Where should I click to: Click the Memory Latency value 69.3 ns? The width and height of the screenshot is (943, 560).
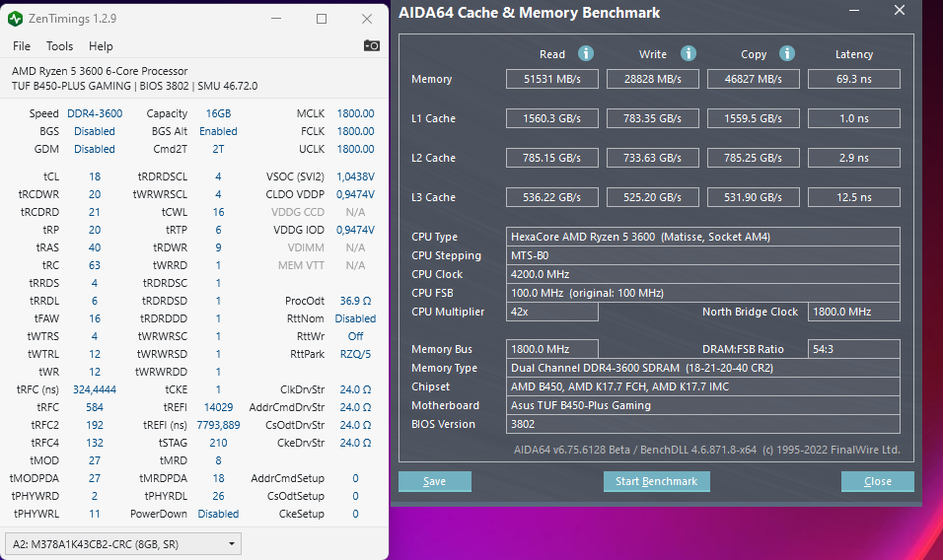coord(854,79)
